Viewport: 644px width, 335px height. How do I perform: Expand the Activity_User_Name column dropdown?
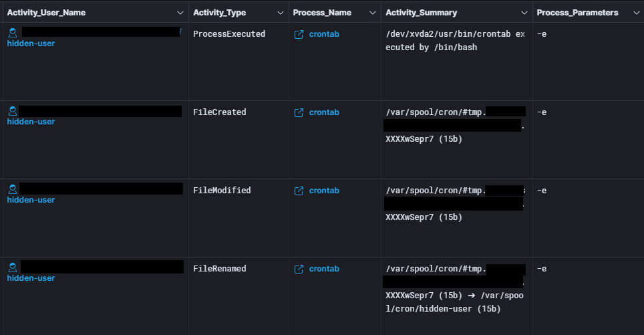[x=180, y=13]
